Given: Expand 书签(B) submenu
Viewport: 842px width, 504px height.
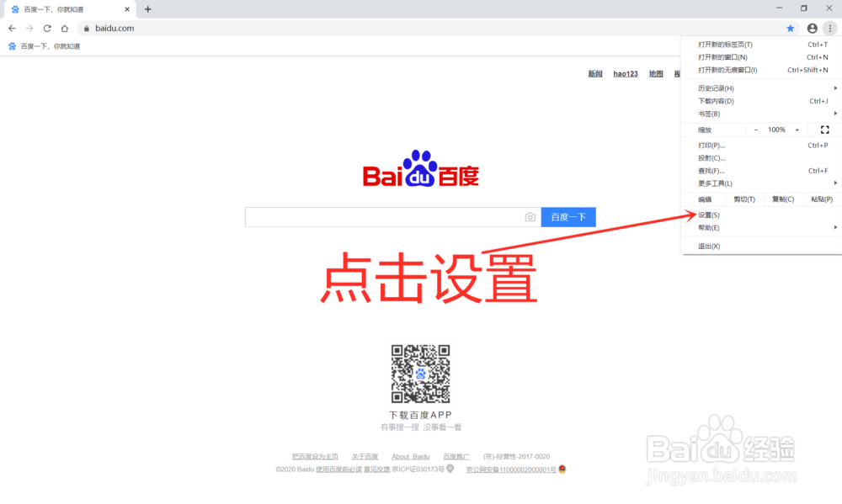Looking at the screenshot, I should pyautogui.click(x=761, y=114).
